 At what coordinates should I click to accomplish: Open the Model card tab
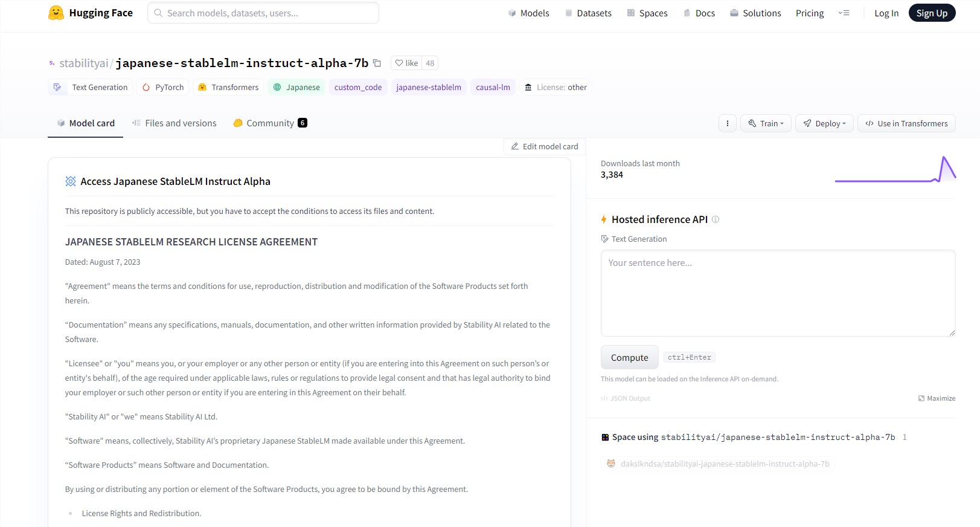coord(86,123)
